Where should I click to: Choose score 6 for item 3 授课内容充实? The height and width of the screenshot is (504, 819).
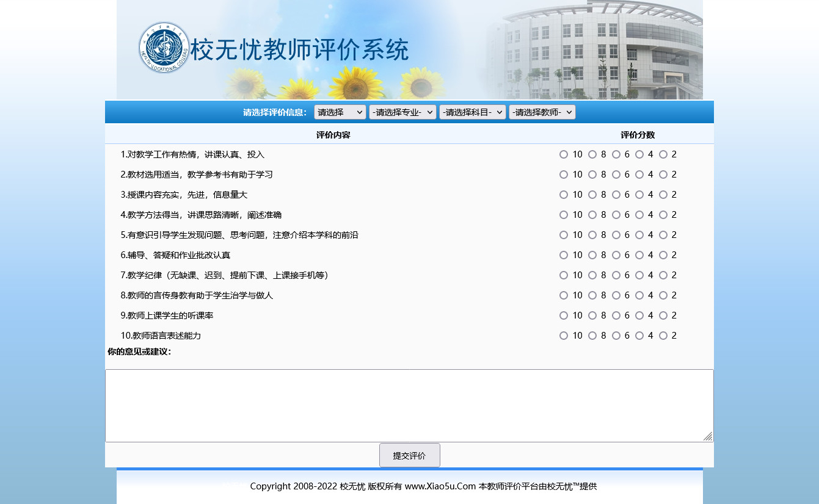616,195
